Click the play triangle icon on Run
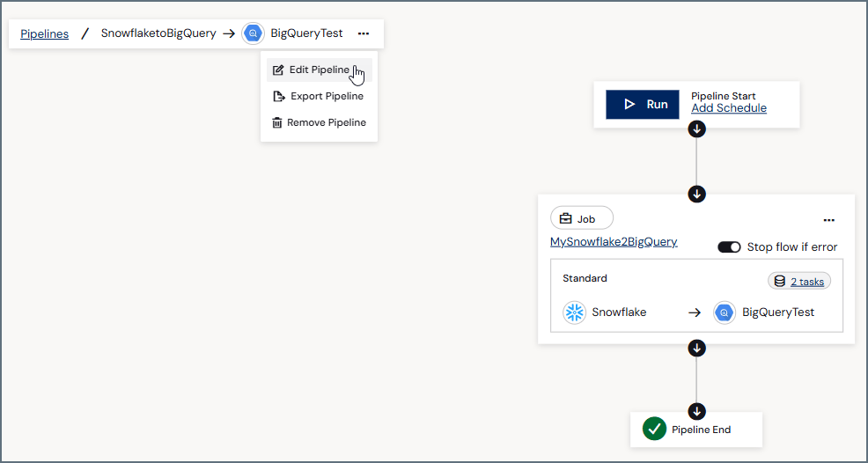 [x=629, y=104]
